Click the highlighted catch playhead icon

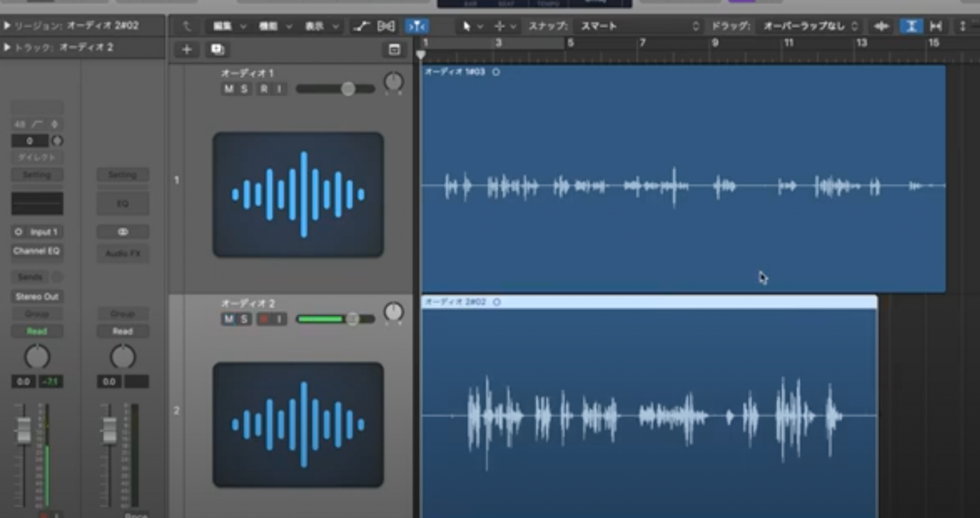[416, 26]
